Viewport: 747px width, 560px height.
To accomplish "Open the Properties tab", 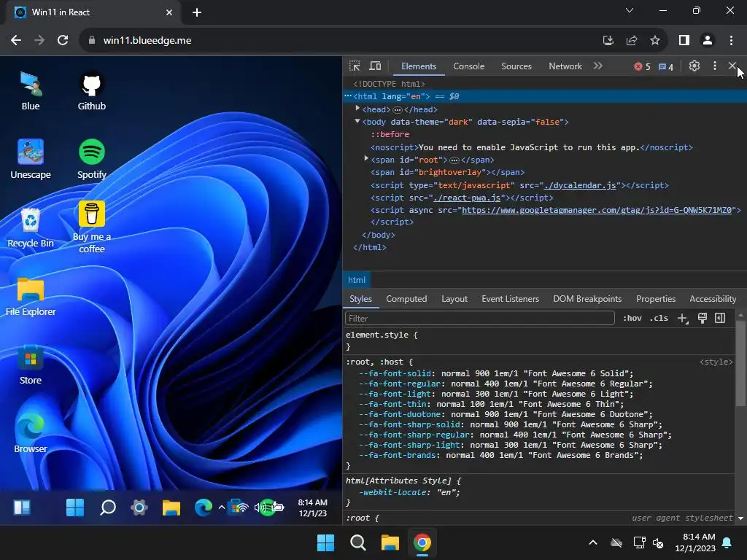I will [656, 299].
